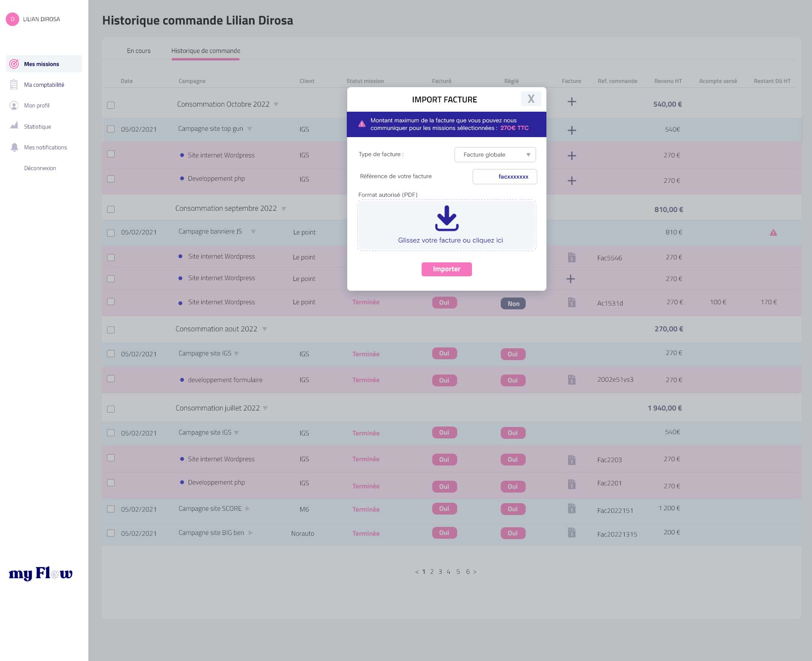Collapse Consommation septembre 2022 group

(x=284, y=209)
